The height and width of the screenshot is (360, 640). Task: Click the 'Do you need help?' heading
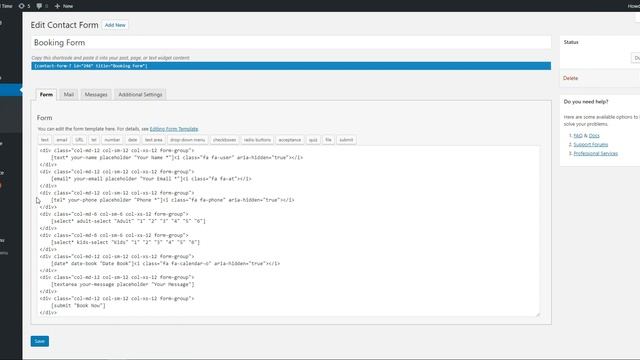(x=586, y=102)
